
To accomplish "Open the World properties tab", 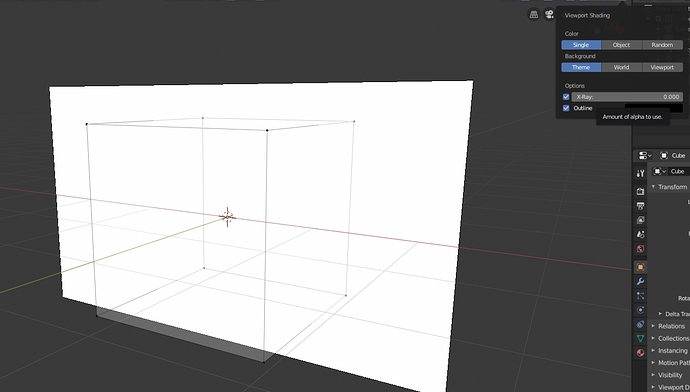I will (640, 249).
